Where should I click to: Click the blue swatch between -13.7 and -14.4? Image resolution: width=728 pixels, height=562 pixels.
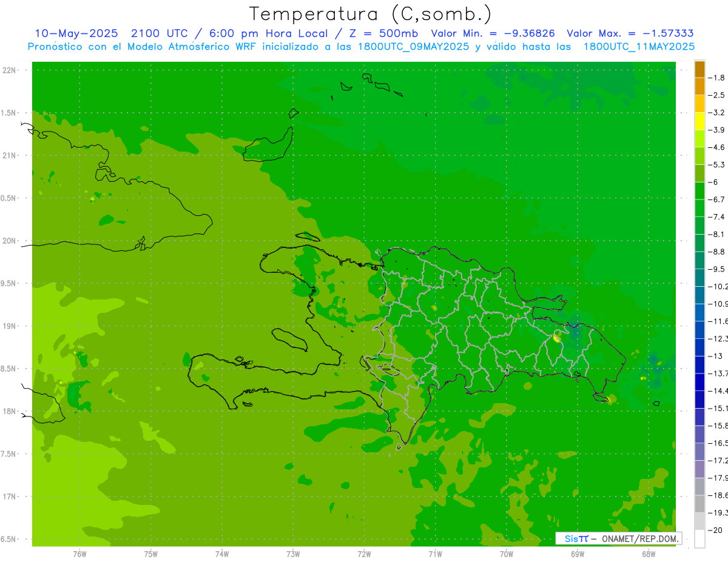[x=699, y=382]
